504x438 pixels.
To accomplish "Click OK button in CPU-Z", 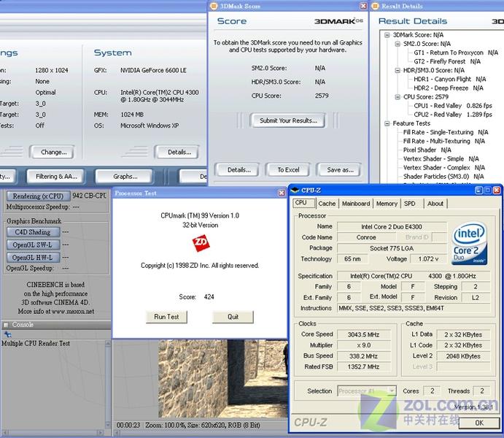I will (479, 423).
